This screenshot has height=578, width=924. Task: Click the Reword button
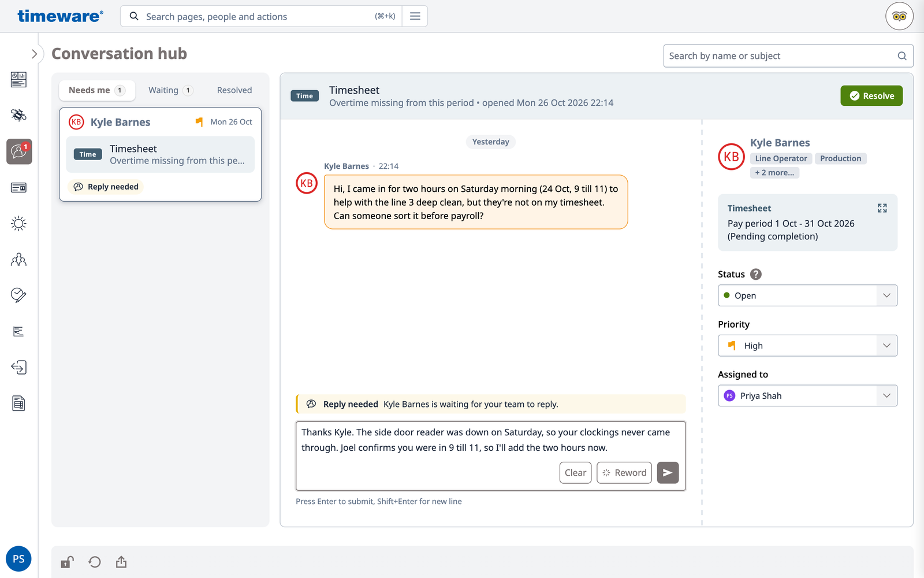[x=624, y=473]
